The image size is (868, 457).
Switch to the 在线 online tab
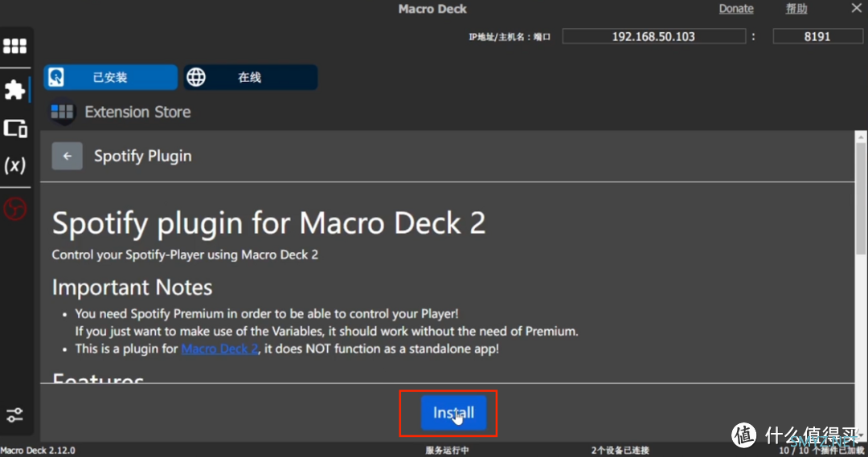coord(251,77)
